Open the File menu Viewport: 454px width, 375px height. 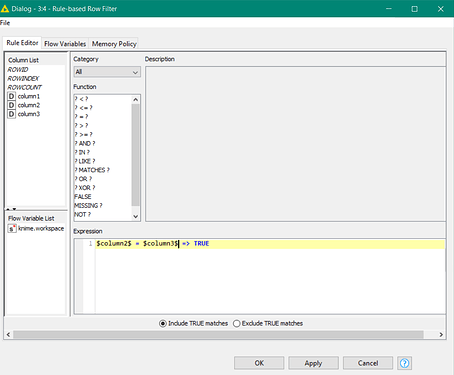point(5,23)
